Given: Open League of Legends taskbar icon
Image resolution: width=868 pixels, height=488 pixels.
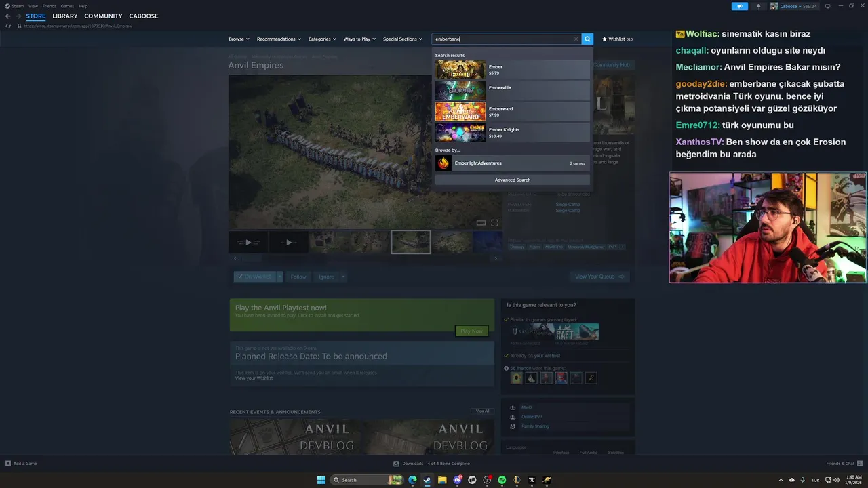Looking at the screenshot, I should (x=517, y=480).
